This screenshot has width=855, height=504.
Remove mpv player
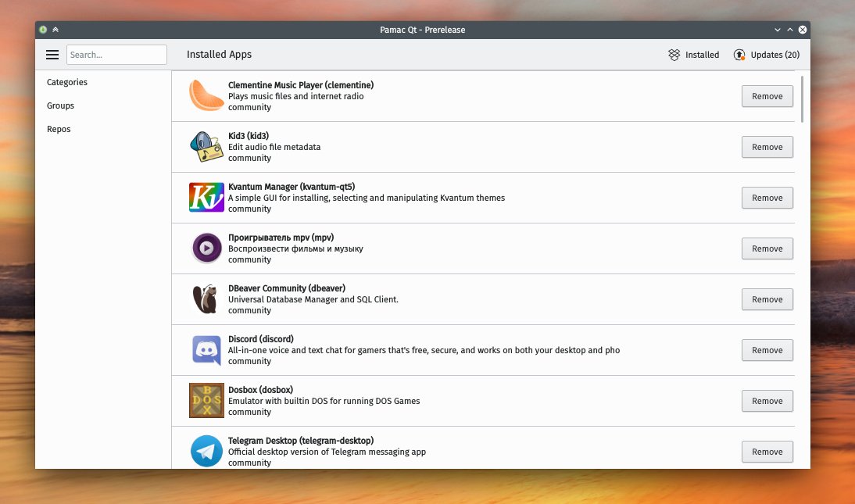click(x=767, y=248)
